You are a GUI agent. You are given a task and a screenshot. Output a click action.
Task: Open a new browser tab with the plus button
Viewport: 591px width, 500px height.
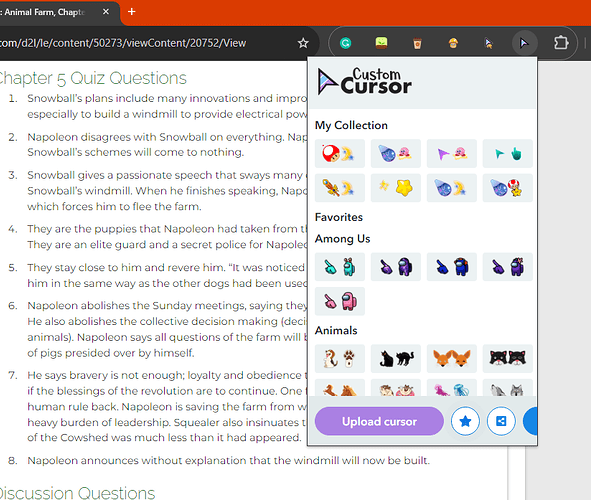click(132, 12)
